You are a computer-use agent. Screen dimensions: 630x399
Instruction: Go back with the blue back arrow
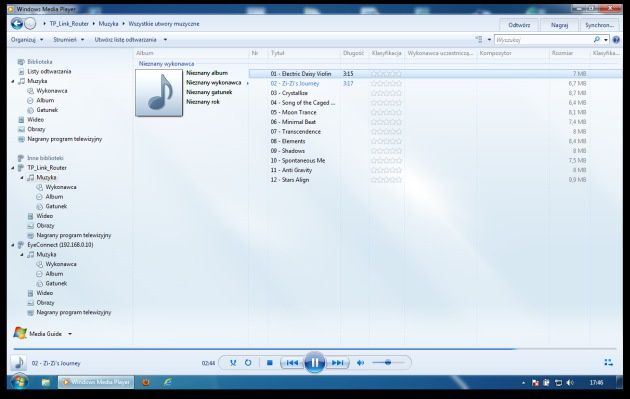pos(17,24)
